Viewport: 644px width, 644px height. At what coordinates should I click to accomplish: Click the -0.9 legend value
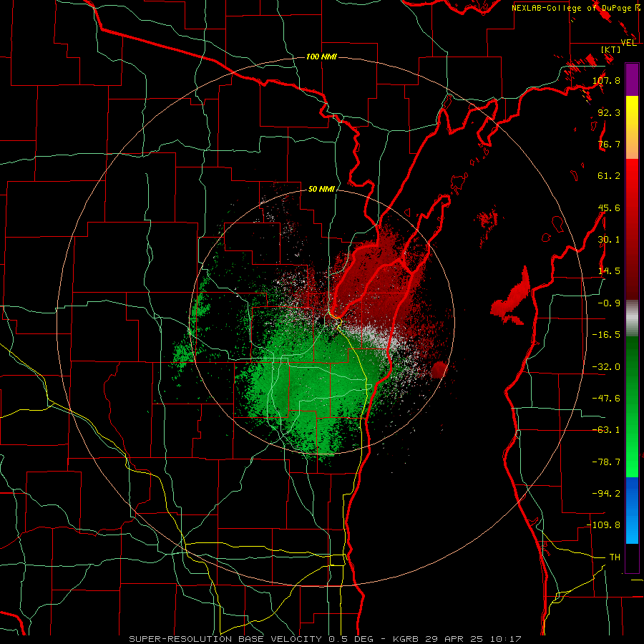pyautogui.click(x=609, y=303)
